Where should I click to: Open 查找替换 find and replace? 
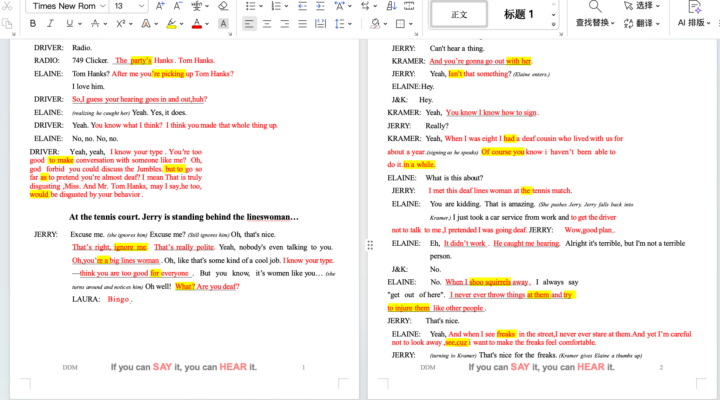click(594, 23)
